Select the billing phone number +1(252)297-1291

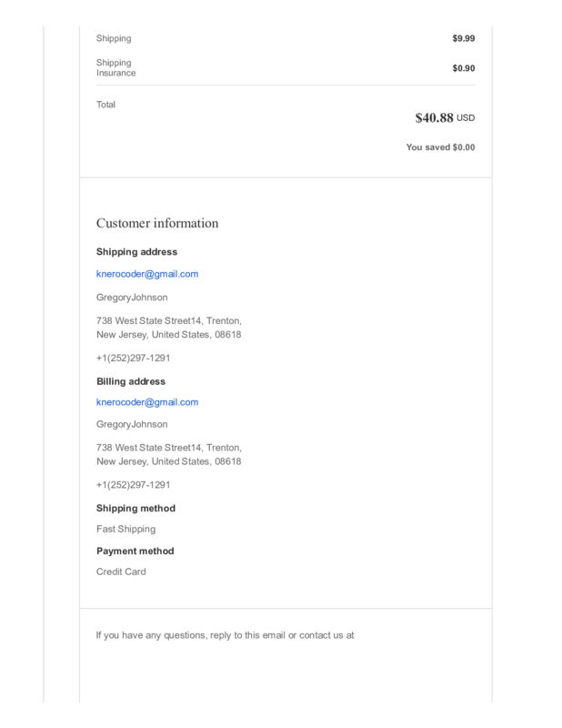click(133, 485)
